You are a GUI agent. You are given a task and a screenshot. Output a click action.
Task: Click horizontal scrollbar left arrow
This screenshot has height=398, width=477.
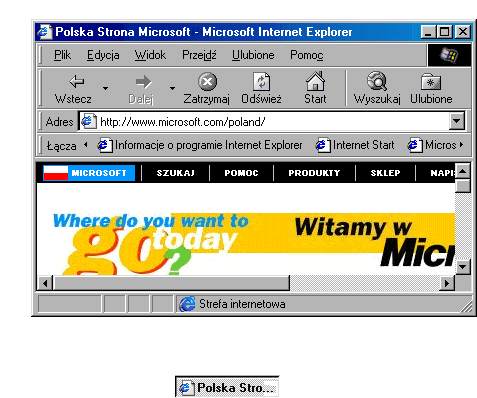(x=45, y=283)
